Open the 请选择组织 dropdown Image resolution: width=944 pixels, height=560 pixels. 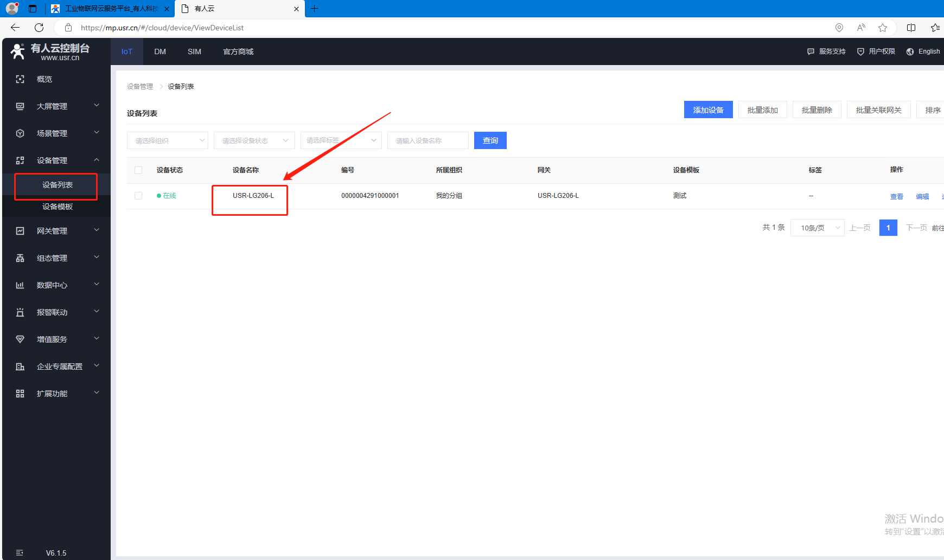point(168,140)
